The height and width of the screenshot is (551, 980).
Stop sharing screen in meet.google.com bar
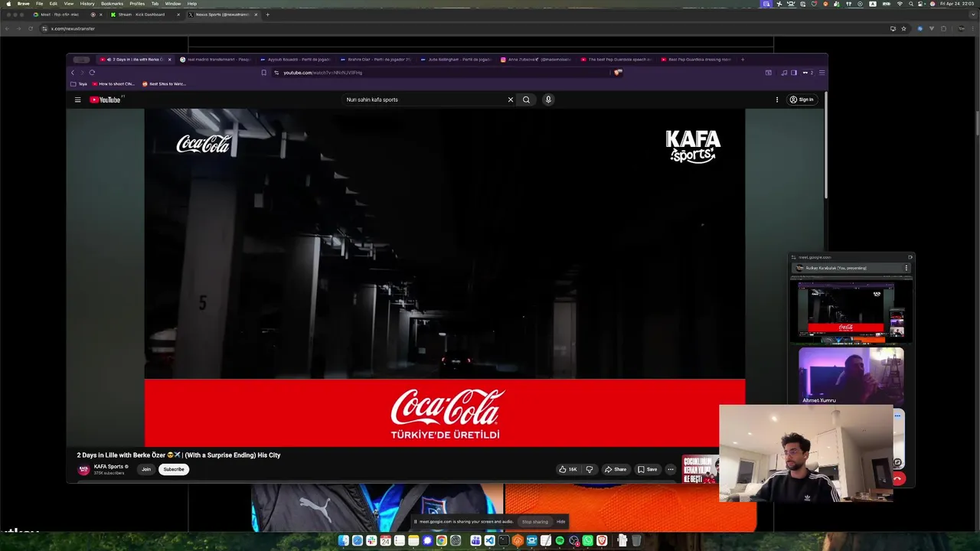535,522
